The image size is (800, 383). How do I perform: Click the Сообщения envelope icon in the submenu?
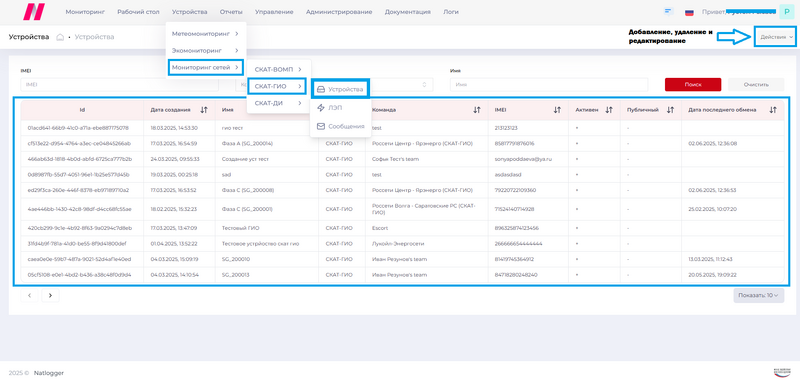[321, 126]
